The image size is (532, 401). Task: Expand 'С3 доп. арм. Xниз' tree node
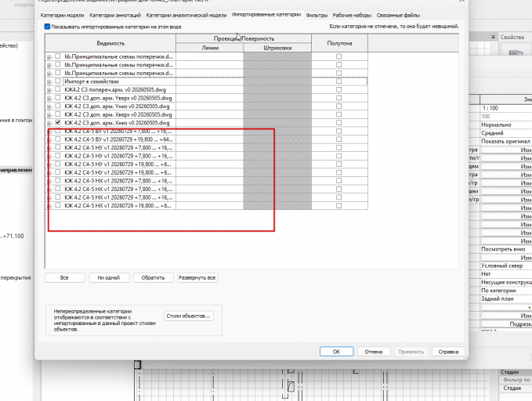point(49,124)
